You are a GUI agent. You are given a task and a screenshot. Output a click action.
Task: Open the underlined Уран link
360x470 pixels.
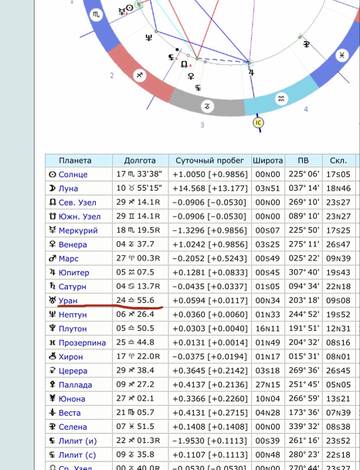[x=68, y=300]
